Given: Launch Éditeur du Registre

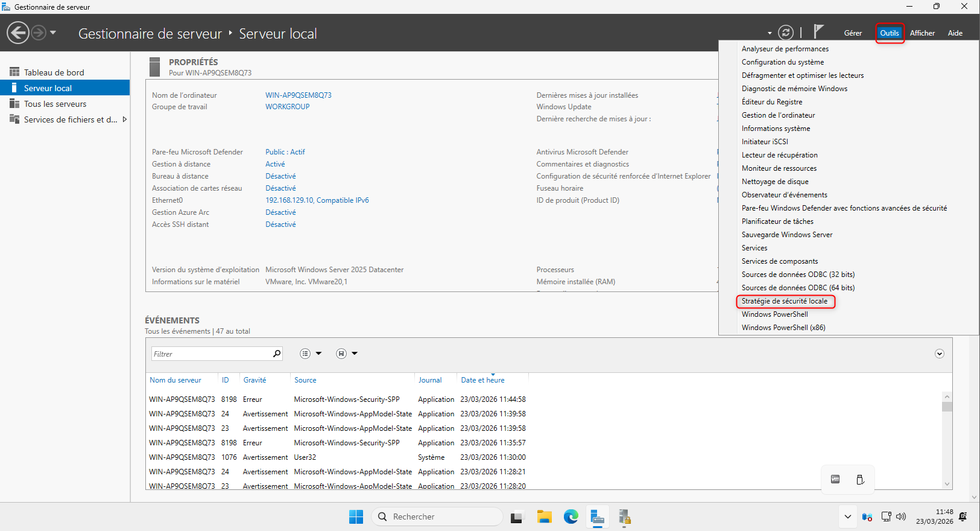Looking at the screenshot, I should [772, 102].
